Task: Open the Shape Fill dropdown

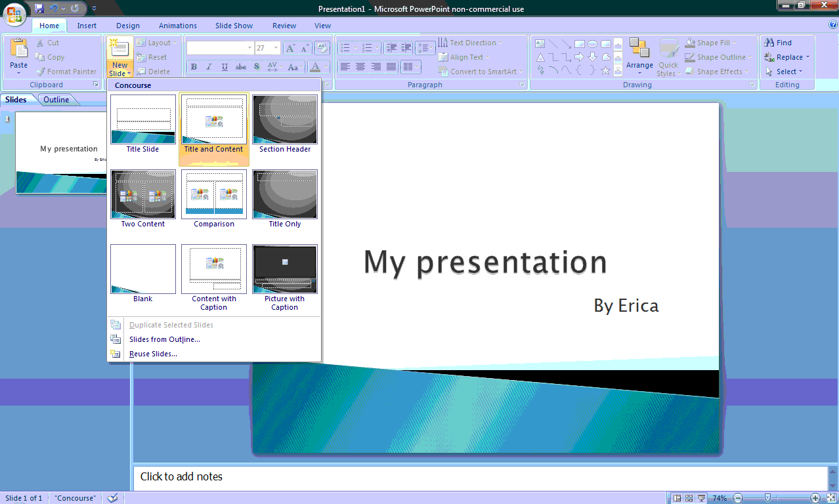Action: click(715, 42)
